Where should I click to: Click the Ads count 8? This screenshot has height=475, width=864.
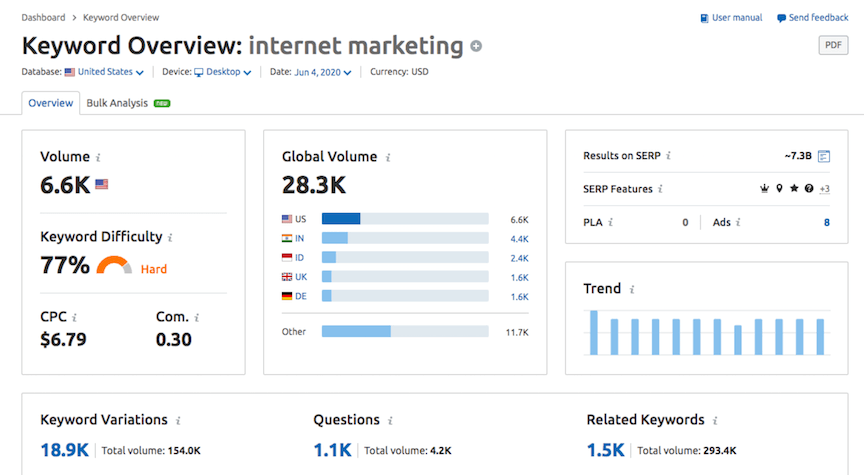pyautogui.click(x=827, y=223)
